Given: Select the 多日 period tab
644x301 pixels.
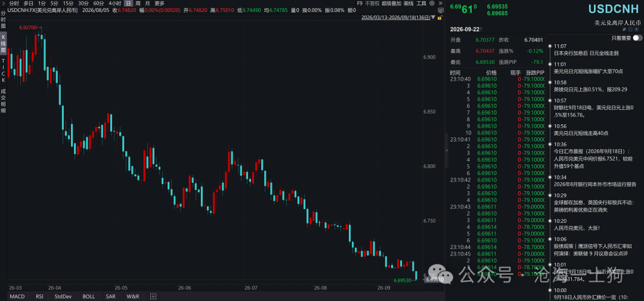Looking at the screenshot, I should coord(29,3).
